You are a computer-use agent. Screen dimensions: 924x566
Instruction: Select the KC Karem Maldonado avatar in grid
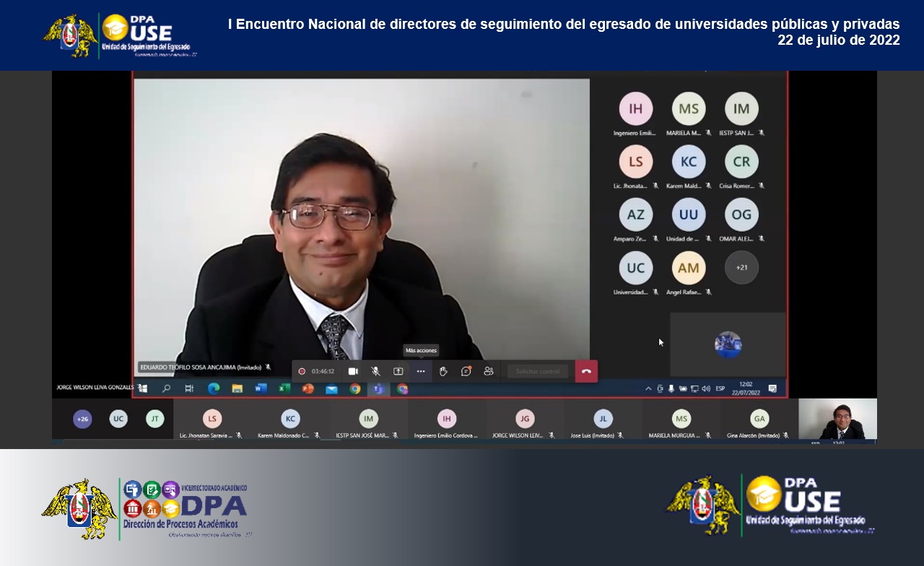[689, 162]
